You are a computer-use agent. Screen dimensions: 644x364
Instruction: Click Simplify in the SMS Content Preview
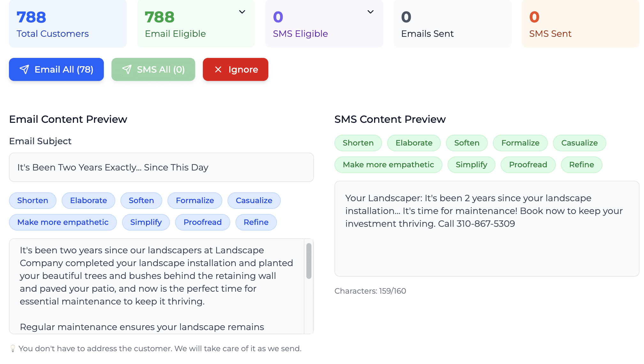[471, 164]
